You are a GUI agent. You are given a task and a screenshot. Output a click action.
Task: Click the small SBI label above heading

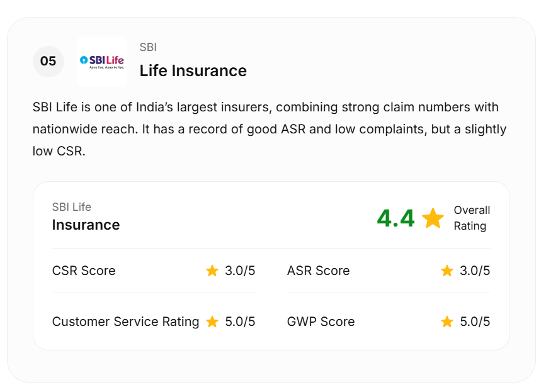point(148,47)
